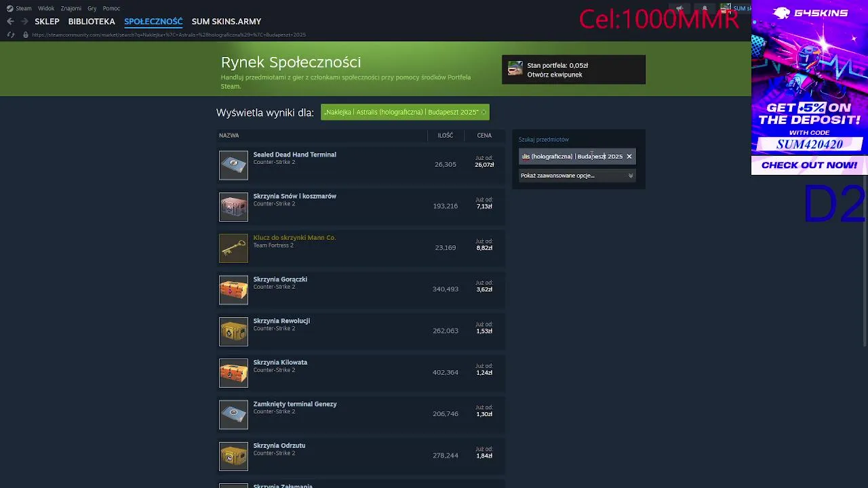The image size is (868, 488).
Task: Clear search field with the X icon
Action: coord(629,157)
